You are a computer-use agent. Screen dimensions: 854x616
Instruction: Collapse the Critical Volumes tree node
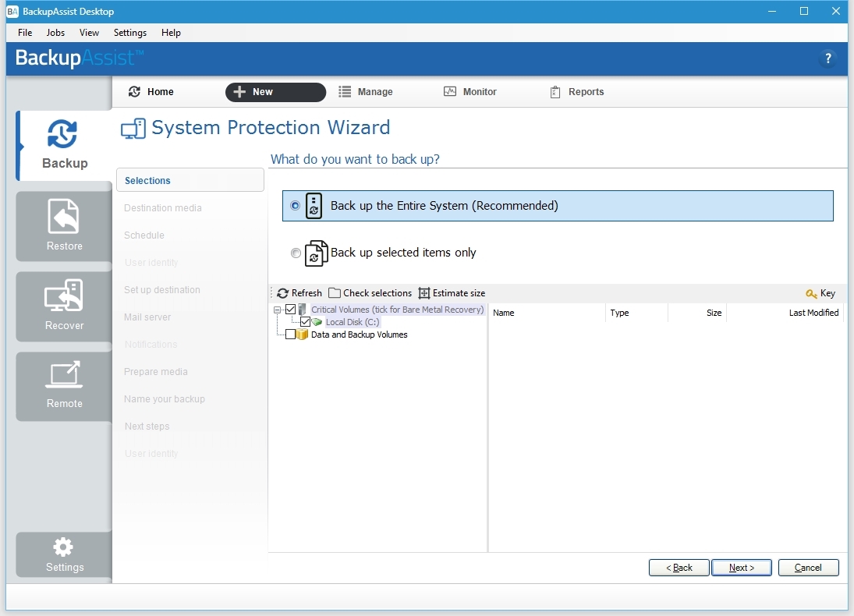click(277, 310)
